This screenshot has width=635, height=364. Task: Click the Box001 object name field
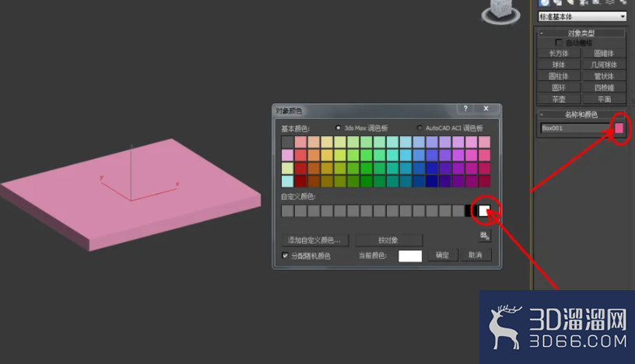[574, 128]
